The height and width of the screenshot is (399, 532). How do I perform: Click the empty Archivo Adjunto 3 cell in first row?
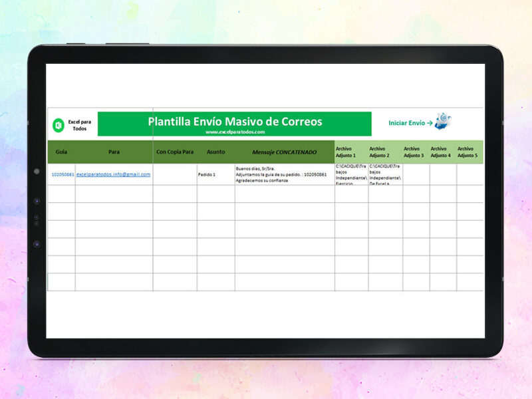coord(416,174)
